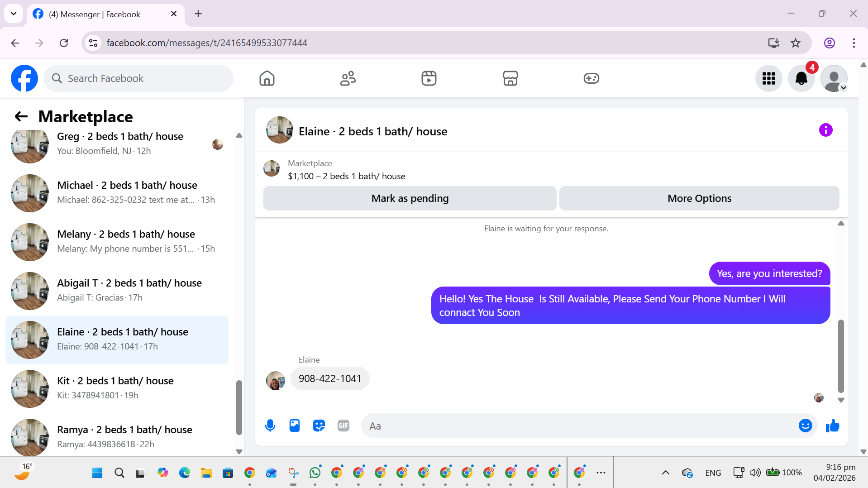Send a voice clip with microphone icon
This screenshot has height=488, width=868.
[x=270, y=426]
